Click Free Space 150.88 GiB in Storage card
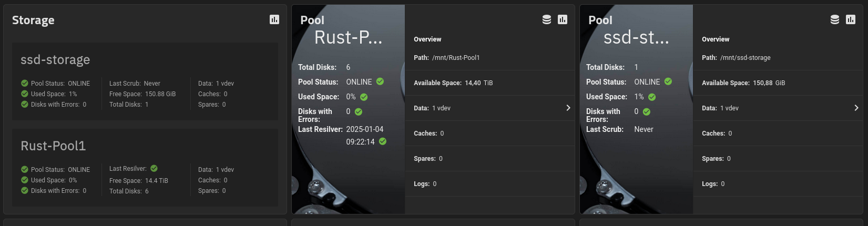Image resolution: width=868 pixels, height=226 pixels. pyautogui.click(x=142, y=94)
